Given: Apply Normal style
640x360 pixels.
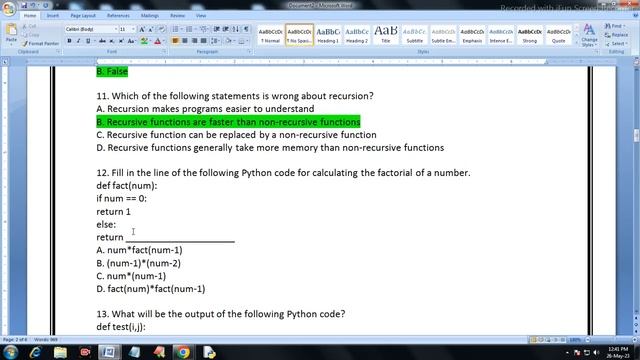Looking at the screenshot, I should point(270,35).
